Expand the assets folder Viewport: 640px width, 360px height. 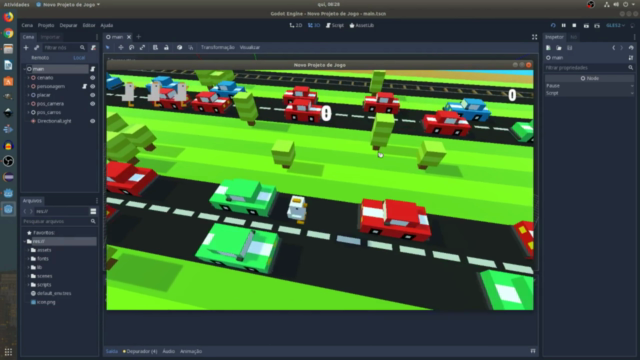point(28,250)
